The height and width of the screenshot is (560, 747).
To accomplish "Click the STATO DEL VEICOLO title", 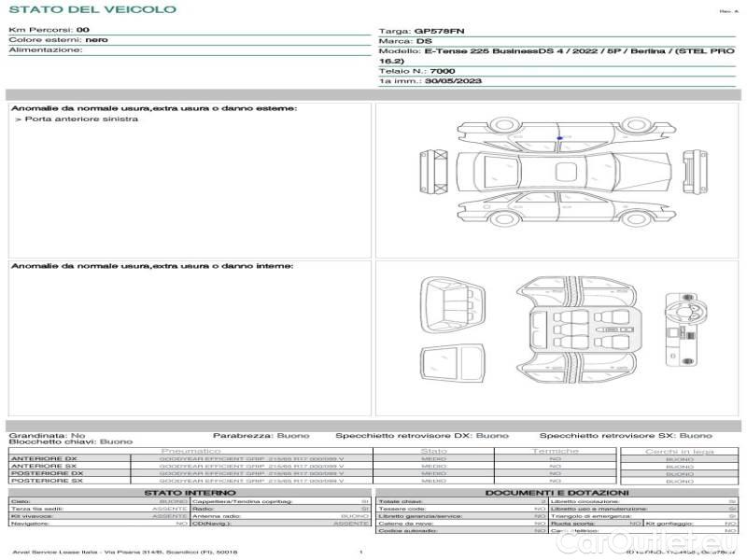I will click(x=92, y=9).
